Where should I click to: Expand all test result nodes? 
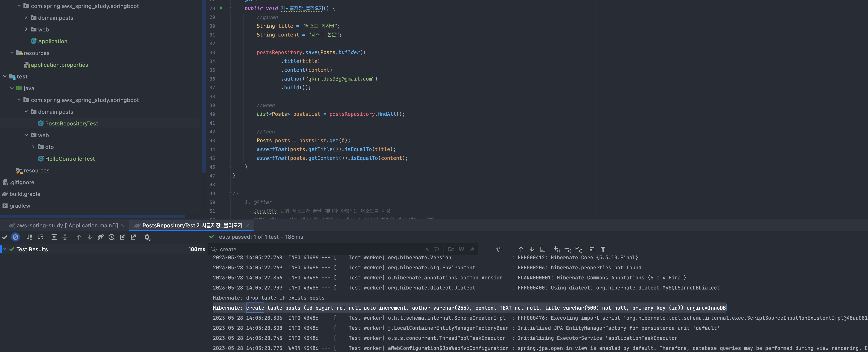[x=54, y=237]
